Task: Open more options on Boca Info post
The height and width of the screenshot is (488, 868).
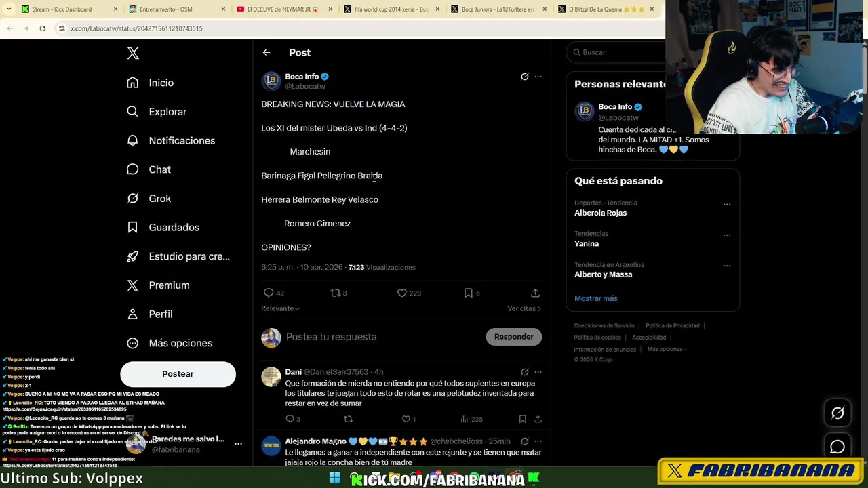Action: pos(538,77)
